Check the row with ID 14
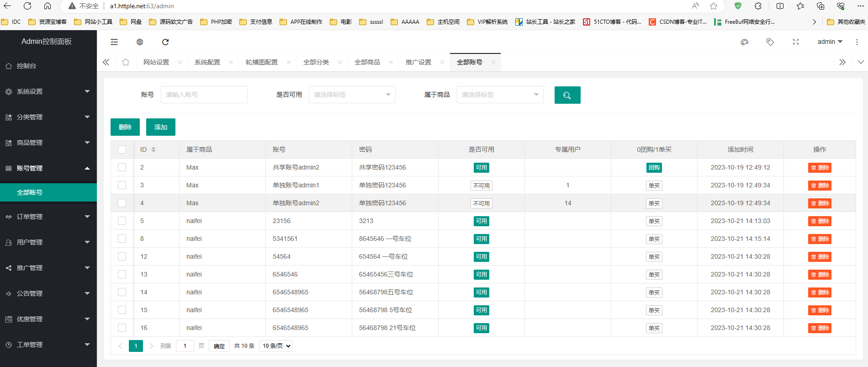Screen dimensions: 868x367 click(122, 292)
